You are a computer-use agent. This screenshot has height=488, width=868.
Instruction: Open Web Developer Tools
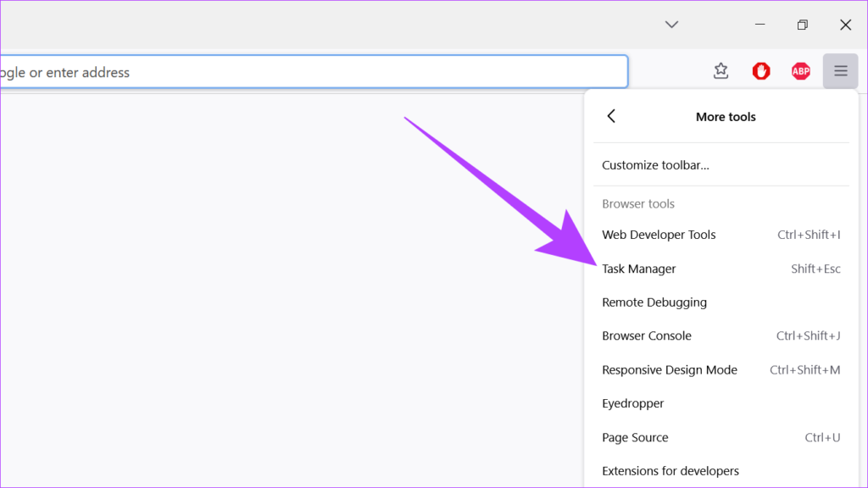coord(659,234)
